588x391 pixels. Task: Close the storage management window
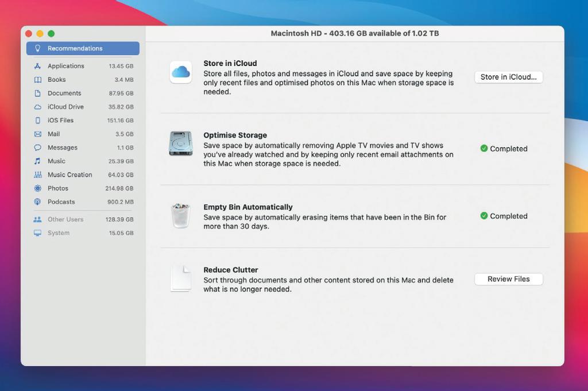coord(29,34)
